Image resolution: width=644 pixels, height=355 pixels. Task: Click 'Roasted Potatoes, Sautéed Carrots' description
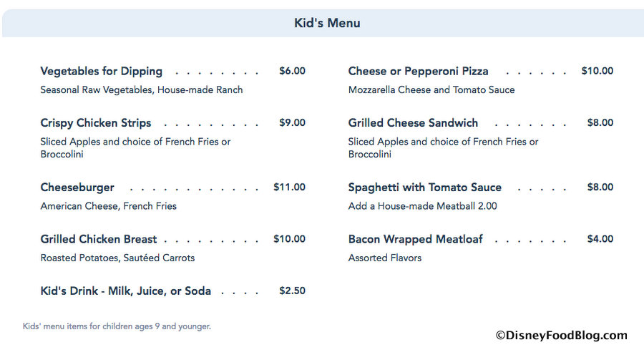click(117, 258)
